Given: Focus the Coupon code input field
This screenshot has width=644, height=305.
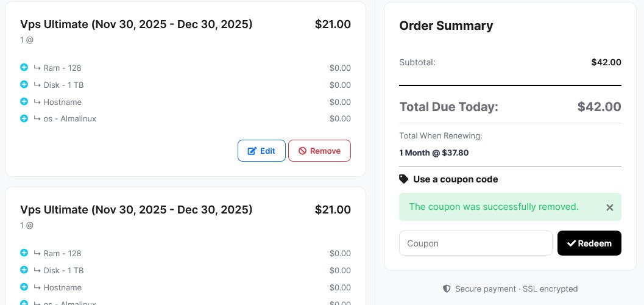Looking at the screenshot, I should click(475, 243).
